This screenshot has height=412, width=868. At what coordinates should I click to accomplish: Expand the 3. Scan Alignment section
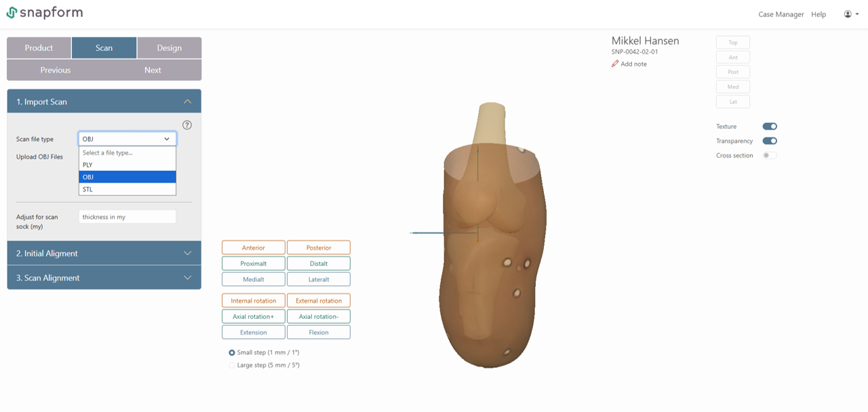(104, 278)
